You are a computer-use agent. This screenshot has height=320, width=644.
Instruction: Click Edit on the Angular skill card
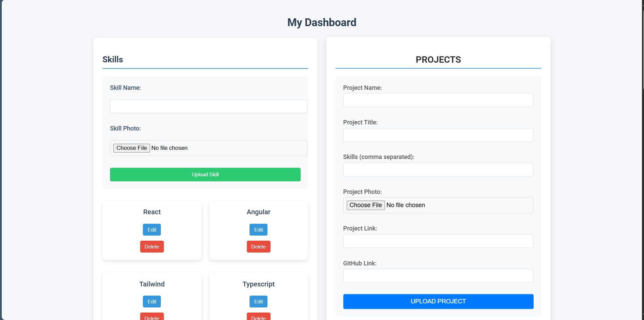click(258, 229)
